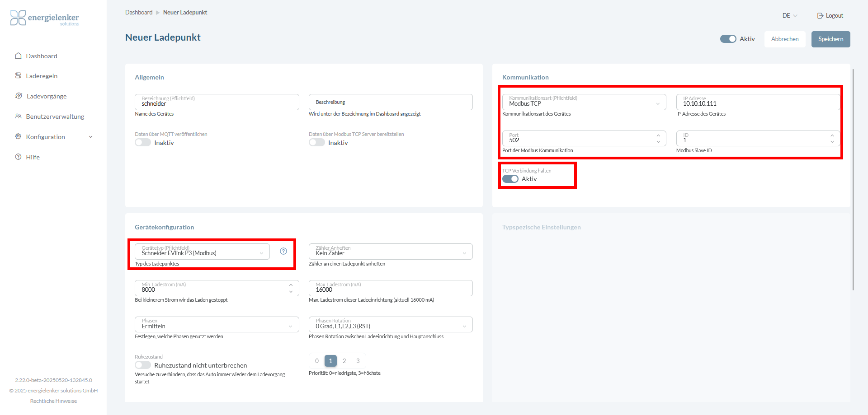Image resolution: width=868 pixels, height=415 pixels.
Task: Click the Ladevorgänge sidebar icon
Action: 19,96
